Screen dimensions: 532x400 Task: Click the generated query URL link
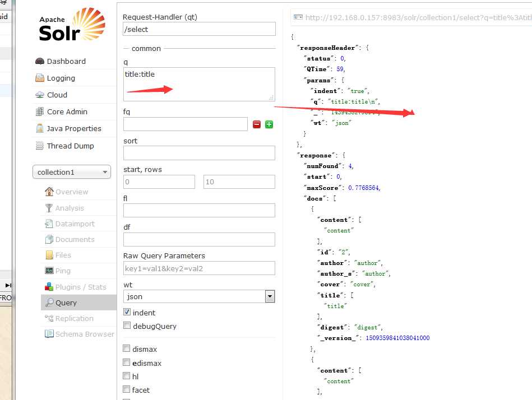[419, 17]
